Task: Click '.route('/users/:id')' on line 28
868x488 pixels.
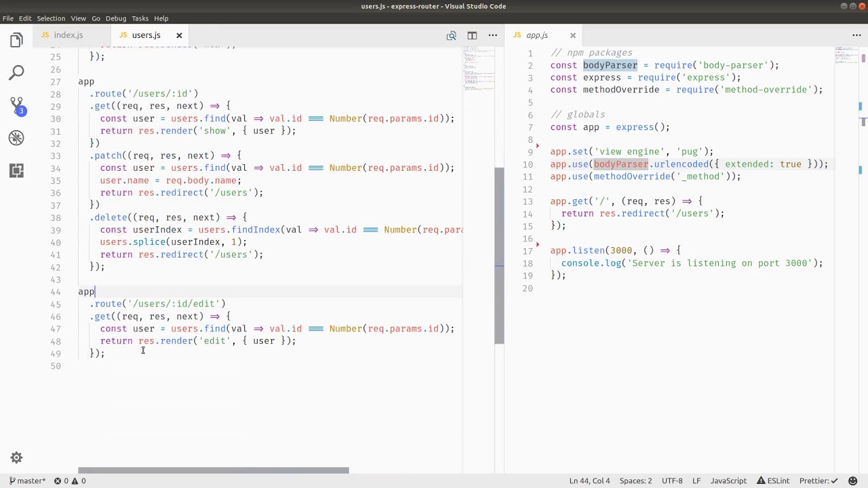Action: pos(144,94)
